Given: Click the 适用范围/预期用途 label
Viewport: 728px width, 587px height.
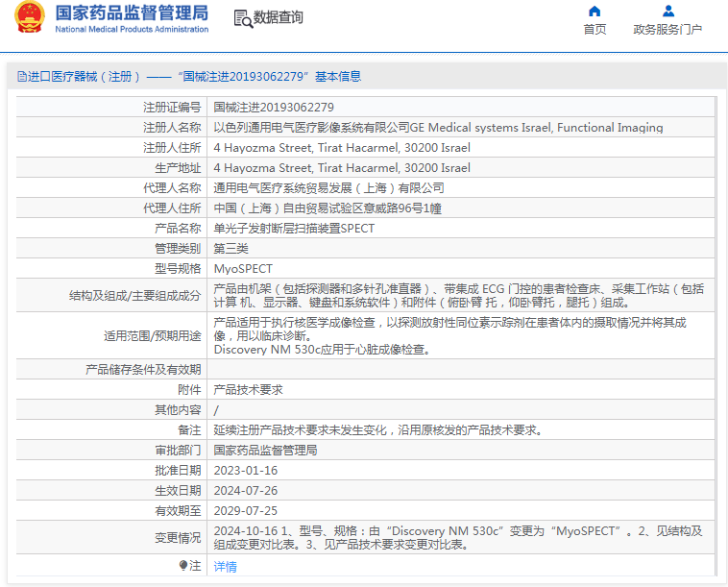Looking at the screenshot, I should point(153,335).
